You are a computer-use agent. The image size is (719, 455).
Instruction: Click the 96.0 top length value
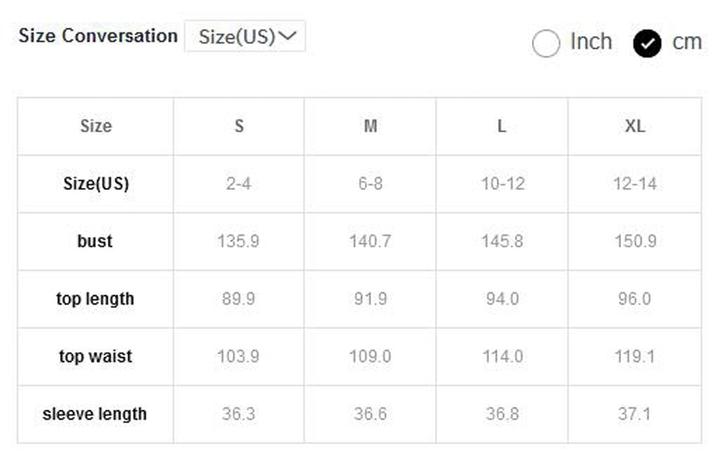[635, 299]
